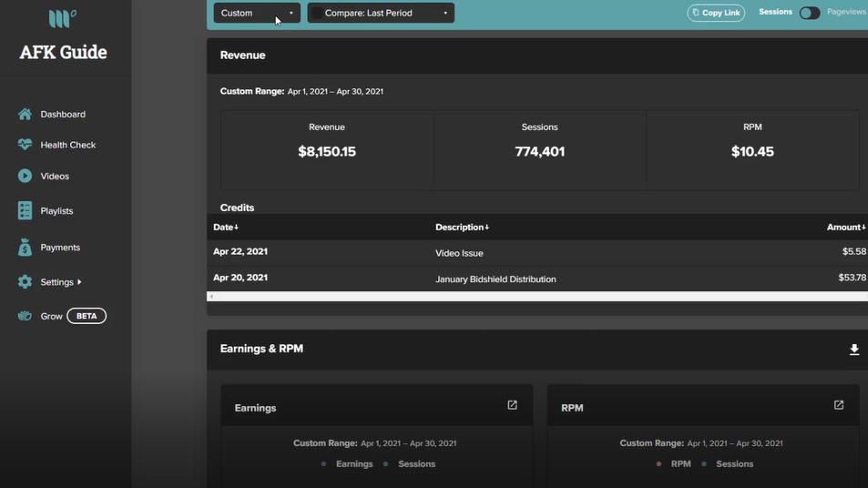This screenshot has width=868, height=488.
Task: Click the Custom Range date text under the Revenue heading
Action: pos(301,91)
